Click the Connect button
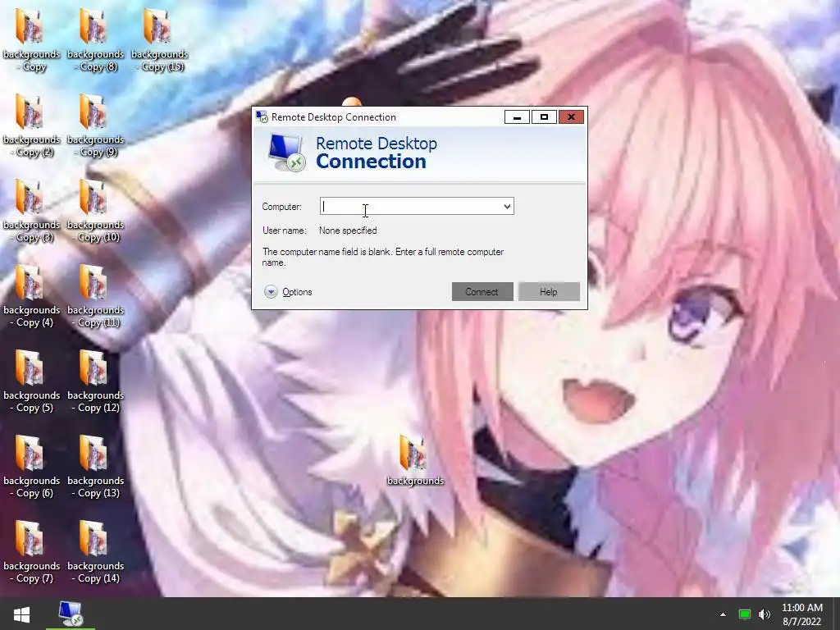This screenshot has width=840, height=630. click(x=482, y=292)
